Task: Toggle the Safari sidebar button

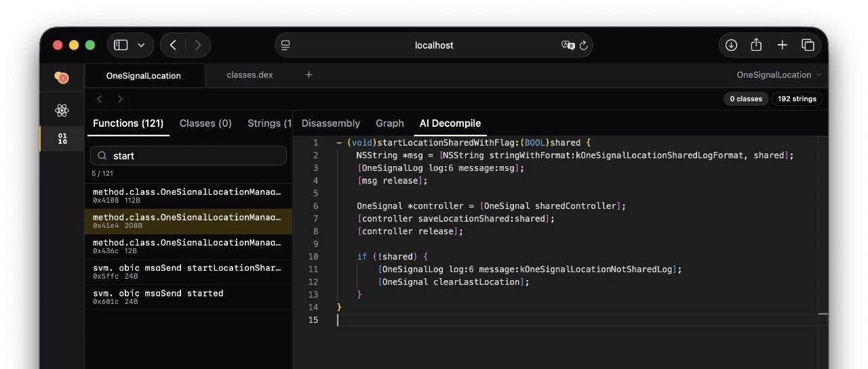Action: 121,45
